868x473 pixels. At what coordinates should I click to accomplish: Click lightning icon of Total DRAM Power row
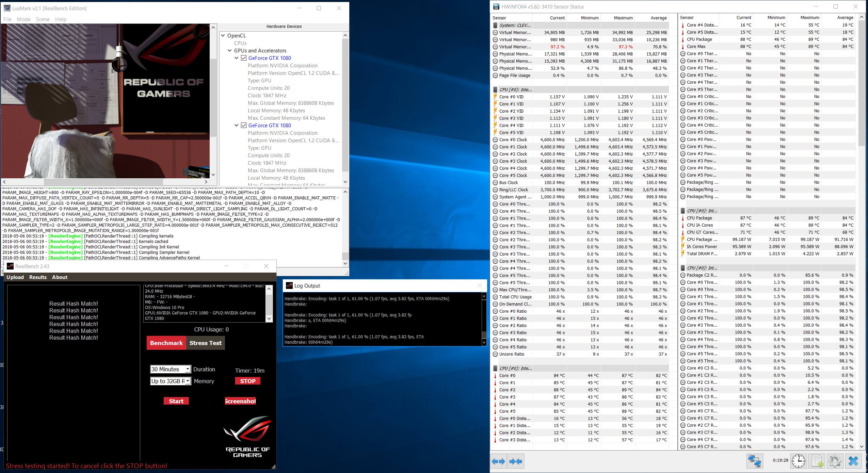(x=683, y=254)
